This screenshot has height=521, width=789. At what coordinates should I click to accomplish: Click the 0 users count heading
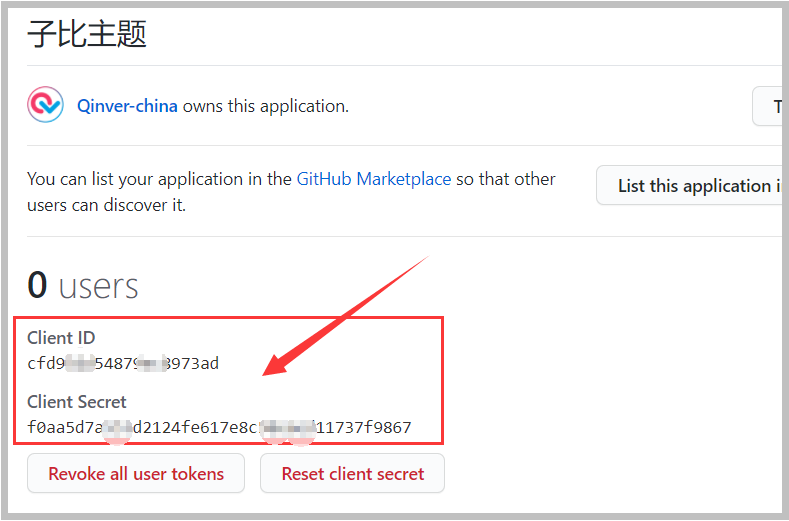[82, 286]
